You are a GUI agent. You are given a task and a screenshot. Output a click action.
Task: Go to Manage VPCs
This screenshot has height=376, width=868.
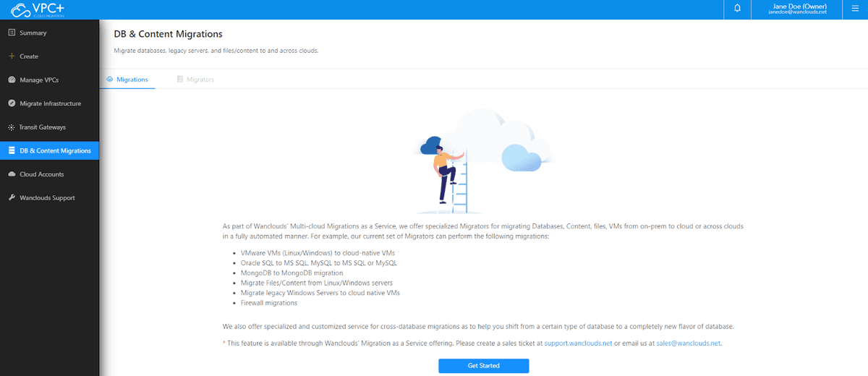point(49,80)
